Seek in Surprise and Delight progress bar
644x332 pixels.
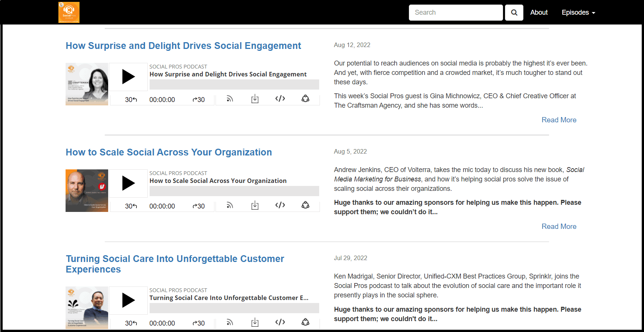click(234, 84)
